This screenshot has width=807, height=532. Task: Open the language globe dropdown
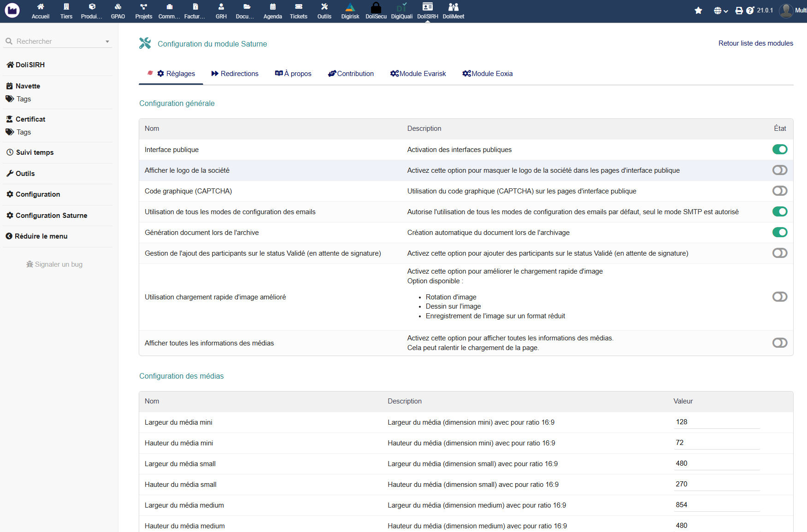[720, 11]
